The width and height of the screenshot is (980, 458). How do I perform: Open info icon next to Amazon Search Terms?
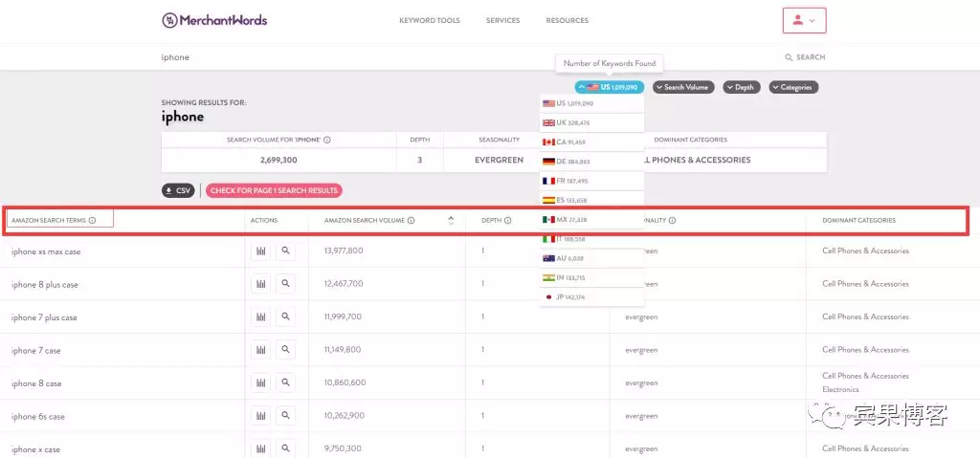tap(93, 221)
